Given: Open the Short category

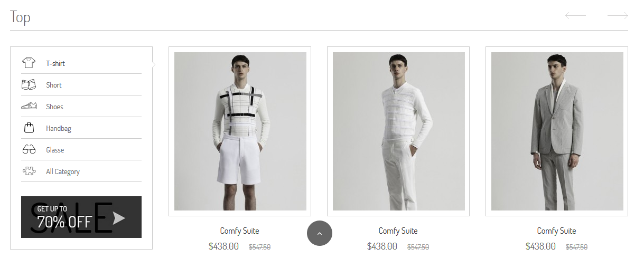Looking at the screenshot, I should tap(54, 85).
